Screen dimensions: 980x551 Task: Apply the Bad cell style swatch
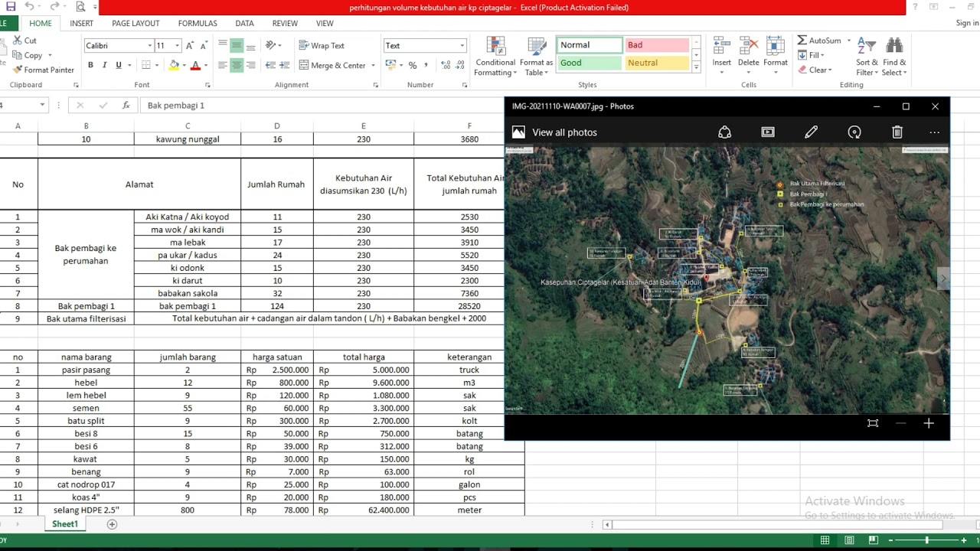pos(656,45)
